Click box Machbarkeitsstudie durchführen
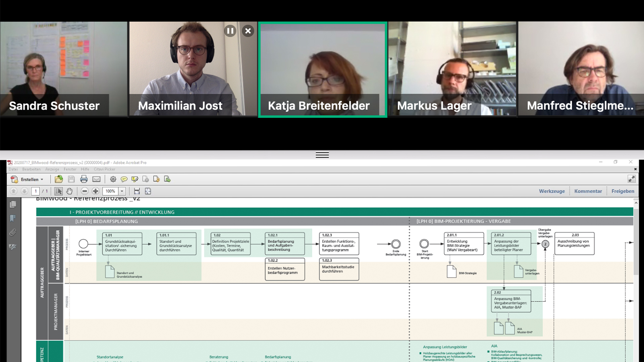 tap(339, 269)
